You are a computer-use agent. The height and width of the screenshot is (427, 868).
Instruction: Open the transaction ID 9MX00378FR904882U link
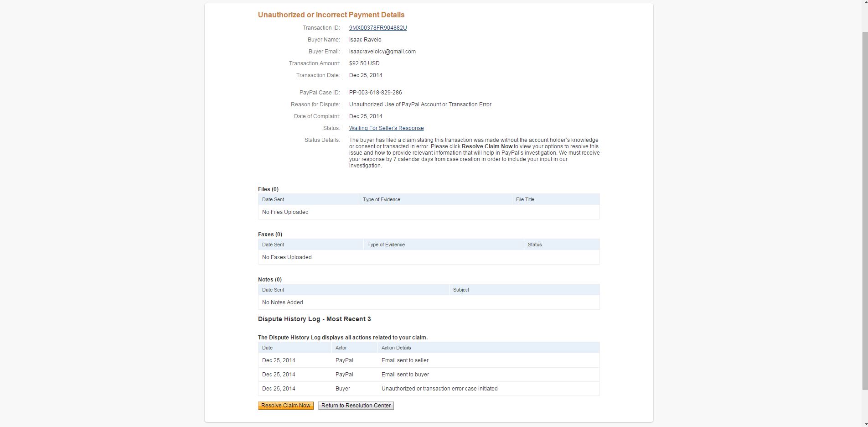tap(377, 28)
